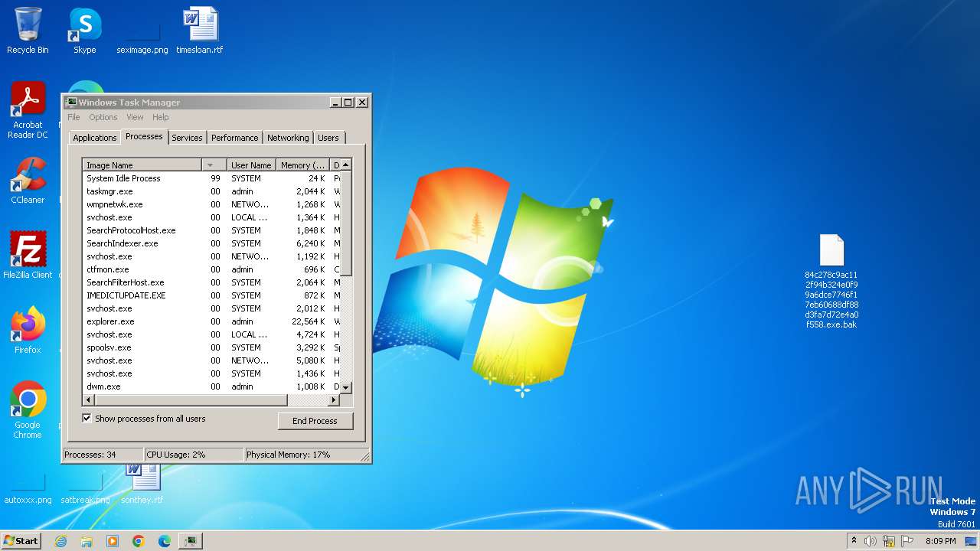This screenshot has width=980, height=551.
Task: Sort by the Memory column header
Action: tap(302, 165)
